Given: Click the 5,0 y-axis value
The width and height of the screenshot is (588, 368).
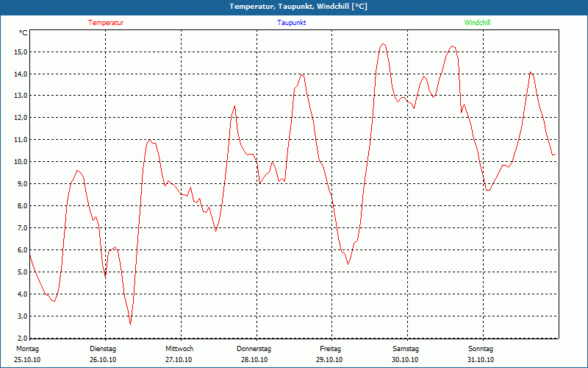Looking at the screenshot, I should 22,272.
